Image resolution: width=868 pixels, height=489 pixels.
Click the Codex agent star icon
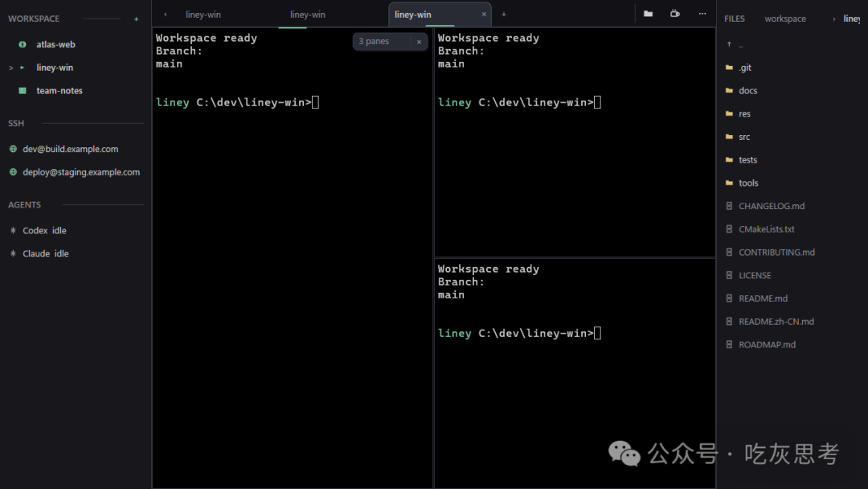coord(14,230)
